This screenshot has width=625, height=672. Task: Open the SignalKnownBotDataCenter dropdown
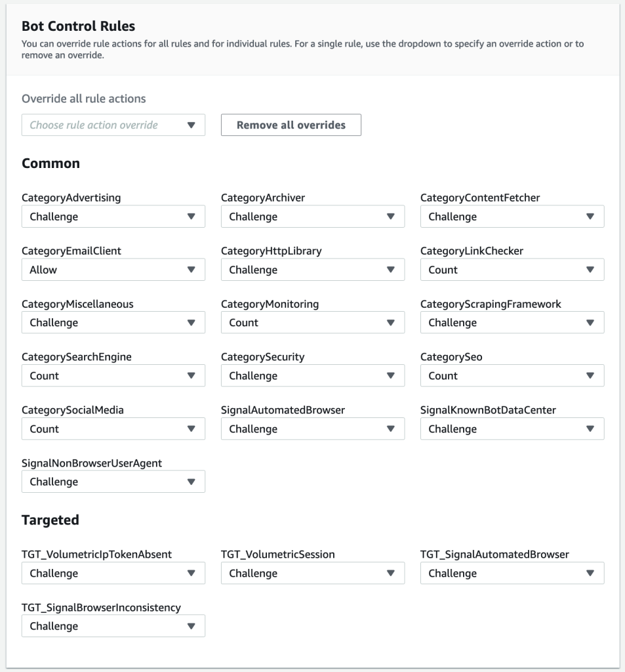(513, 429)
